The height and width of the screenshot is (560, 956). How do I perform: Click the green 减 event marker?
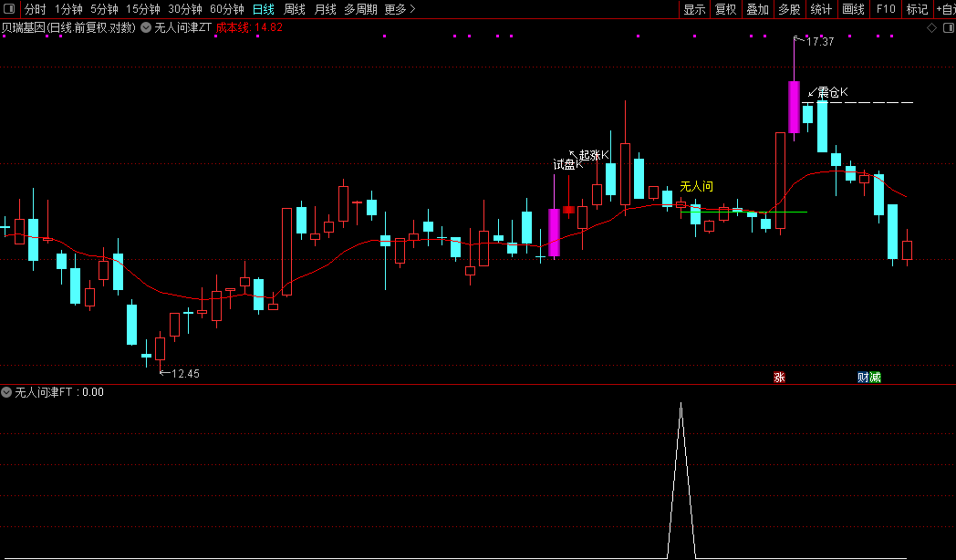(875, 378)
